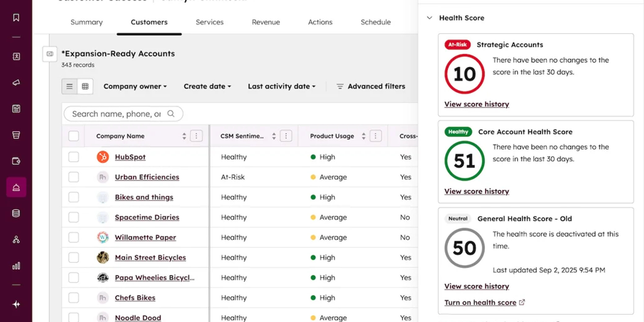The image size is (644, 322).
Task: Check the Urban Efficiencies row checkbox
Action: coord(74,177)
